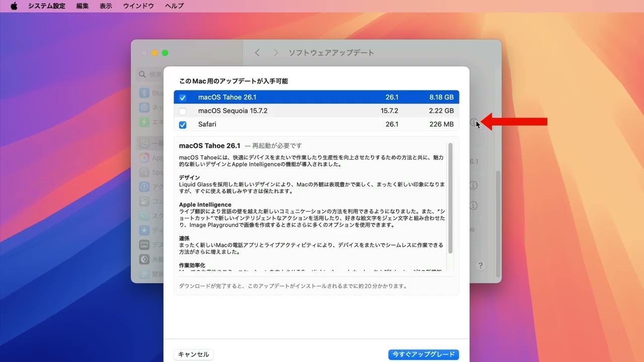Image resolution: width=644 pixels, height=362 pixels.
Task: Click the 今すぐアップグレード button
Action: pos(424,354)
